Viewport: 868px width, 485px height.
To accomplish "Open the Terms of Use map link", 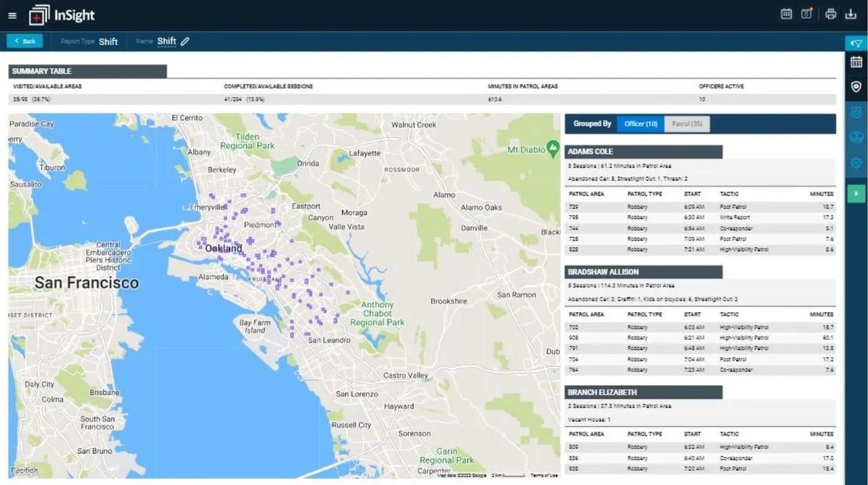I will click(543, 475).
